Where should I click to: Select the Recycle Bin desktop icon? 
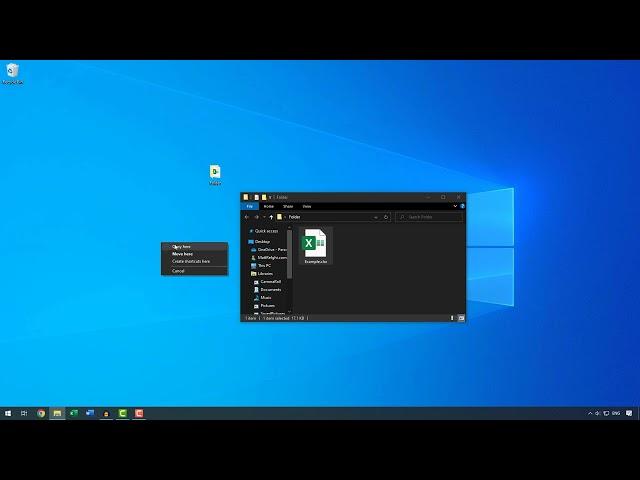(13, 74)
